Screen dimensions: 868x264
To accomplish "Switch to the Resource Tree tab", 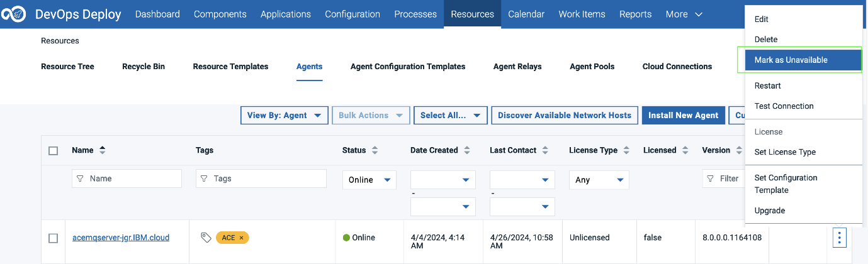I will coord(67,67).
